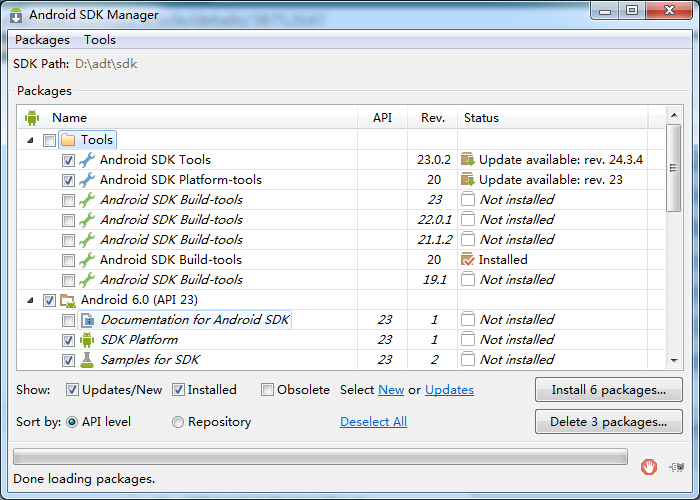Image resolution: width=700 pixels, height=500 pixels.
Task: Click the Android 6.0 (API 23) folder icon
Action: point(68,300)
